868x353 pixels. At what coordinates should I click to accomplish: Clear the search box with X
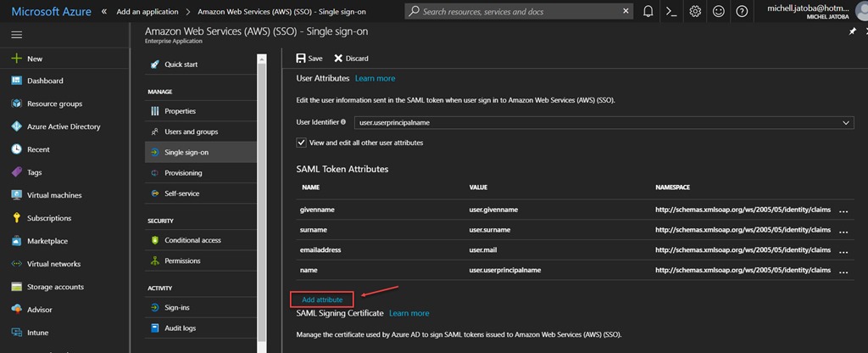(x=626, y=11)
